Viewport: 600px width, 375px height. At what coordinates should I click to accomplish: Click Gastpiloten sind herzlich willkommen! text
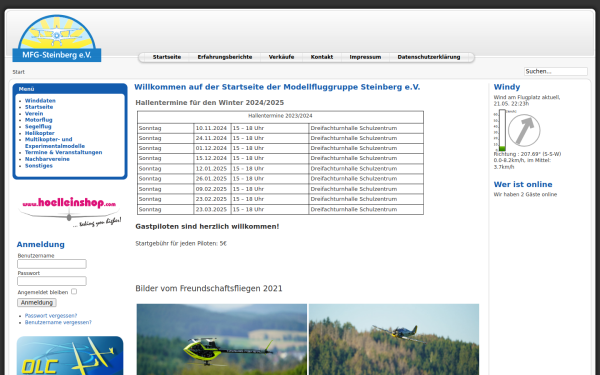pos(207,227)
